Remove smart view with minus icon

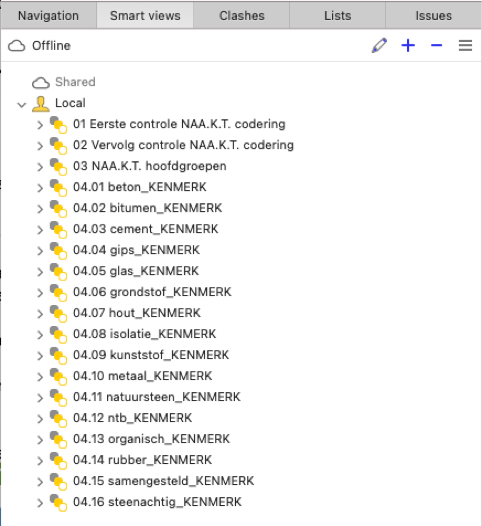[x=436, y=45]
